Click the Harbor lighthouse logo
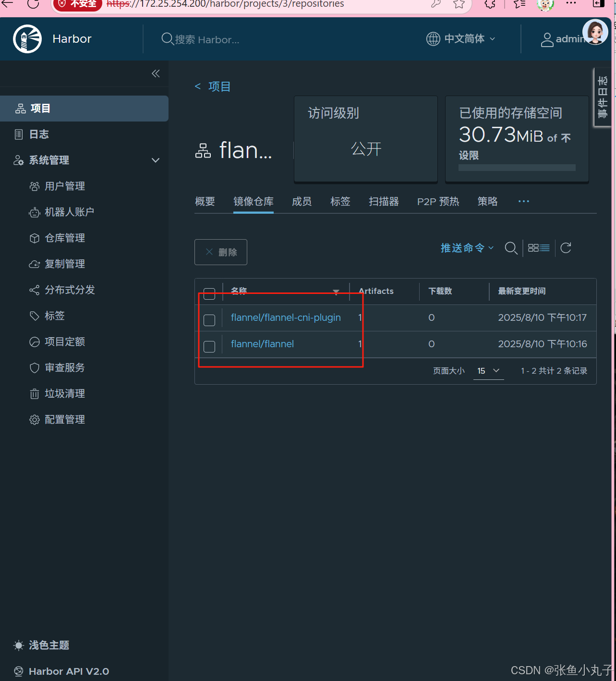This screenshot has width=616, height=681. (x=27, y=39)
